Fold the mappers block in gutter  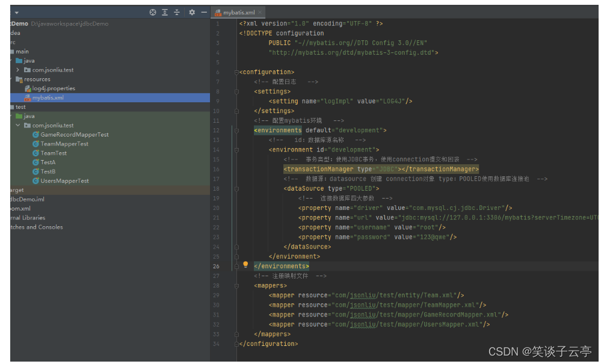tap(236, 286)
